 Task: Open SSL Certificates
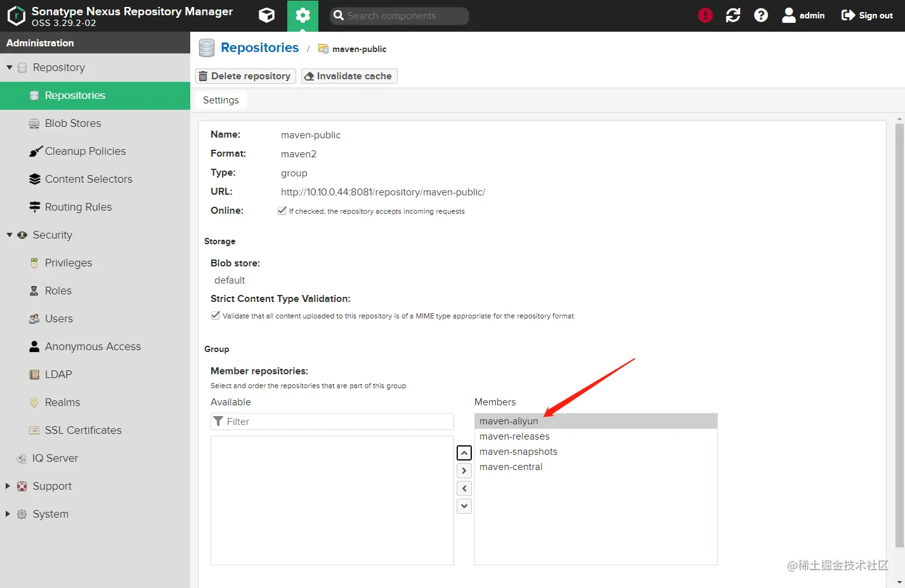[x=95, y=430]
